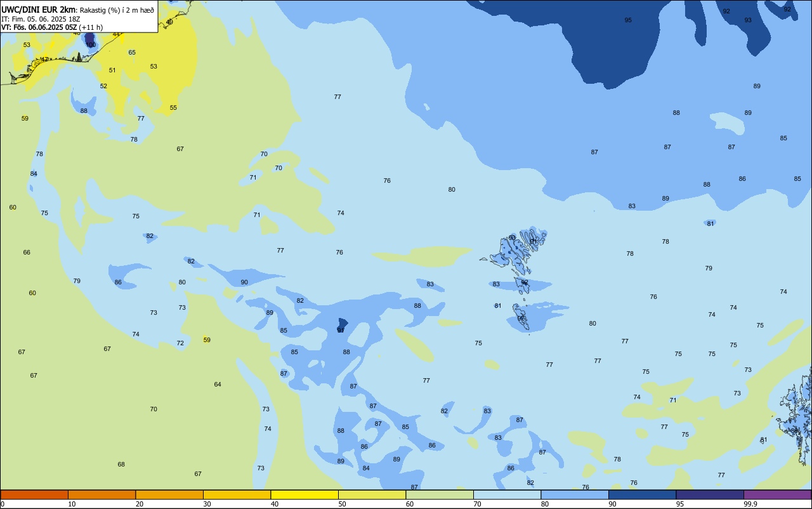Screen dimensions: 812x509
Task: Click the 'UWC/DINI EUR 2km' title text
Action: pyautogui.click(x=38, y=10)
